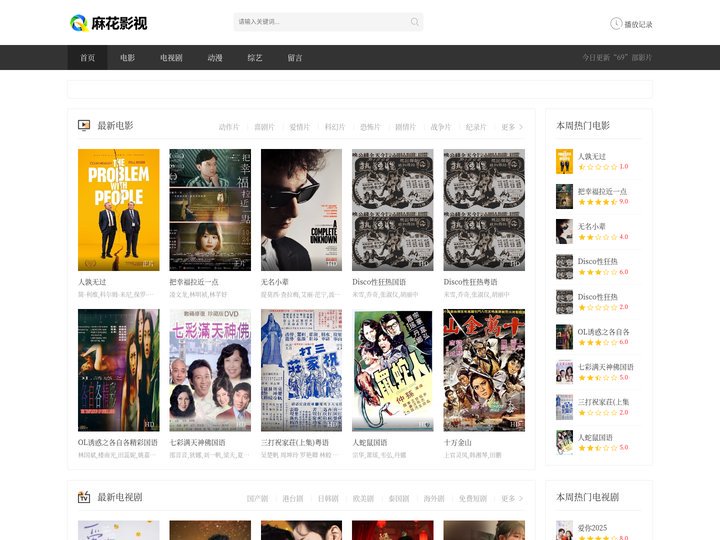This screenshot has width=720, height=540.
Task: Open 三打祝家庄(上集 hot list thumbnail
Action: [x=564, y=407]
